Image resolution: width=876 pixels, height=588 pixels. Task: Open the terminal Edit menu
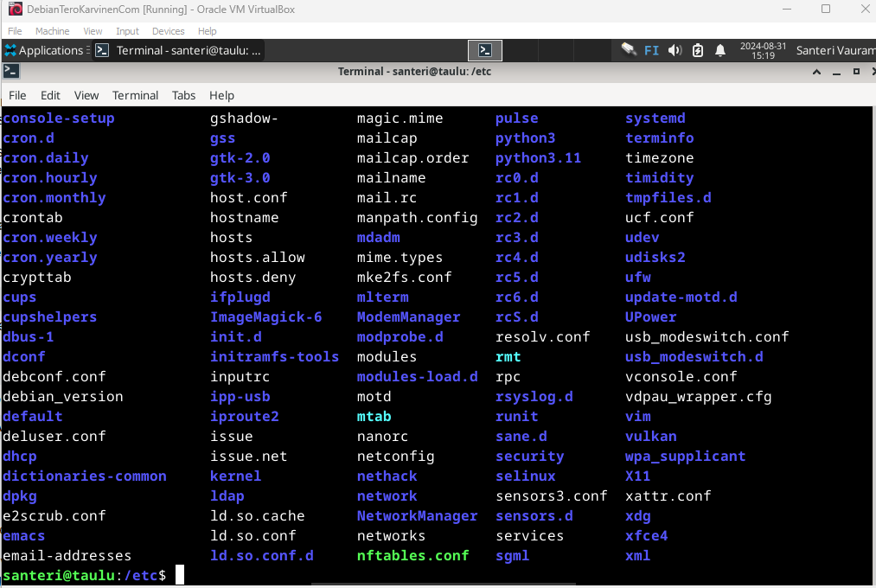pos(50,95)
